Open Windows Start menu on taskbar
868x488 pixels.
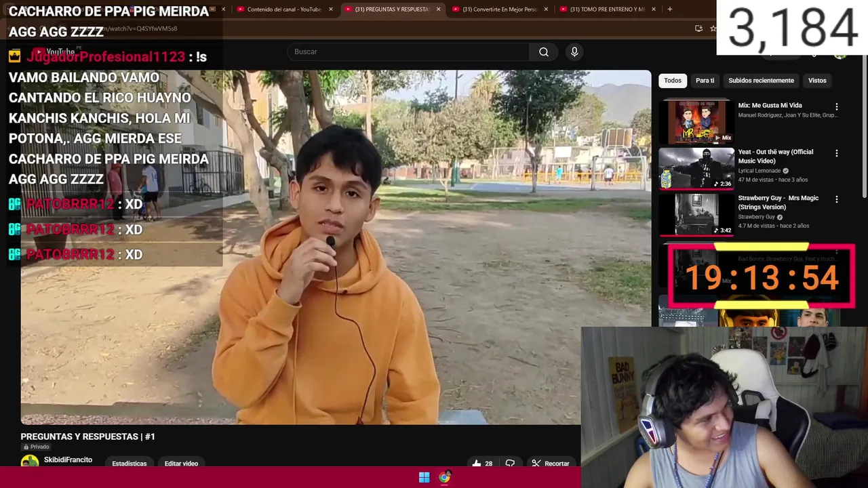pyautogui.click(x=424, y=478)
